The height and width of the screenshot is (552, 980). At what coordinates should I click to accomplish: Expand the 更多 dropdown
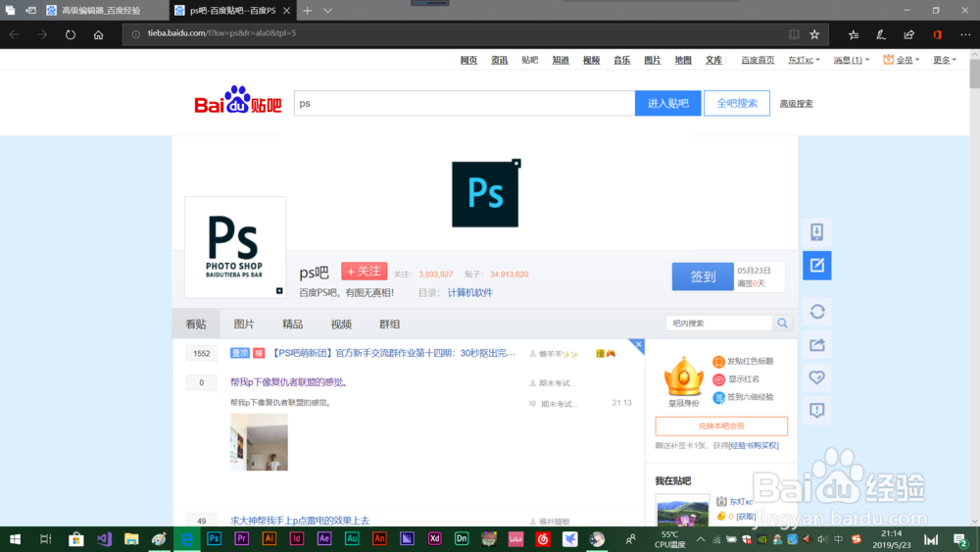coord(945,60)
